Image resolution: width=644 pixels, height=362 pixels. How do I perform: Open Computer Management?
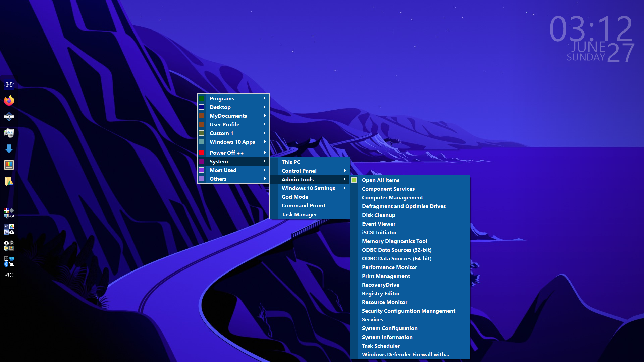[410, 197]
